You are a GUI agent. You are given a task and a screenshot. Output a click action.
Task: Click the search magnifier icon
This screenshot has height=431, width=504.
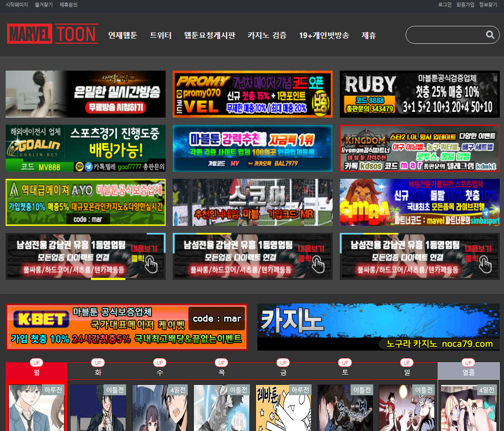click(x=490, y=35)
